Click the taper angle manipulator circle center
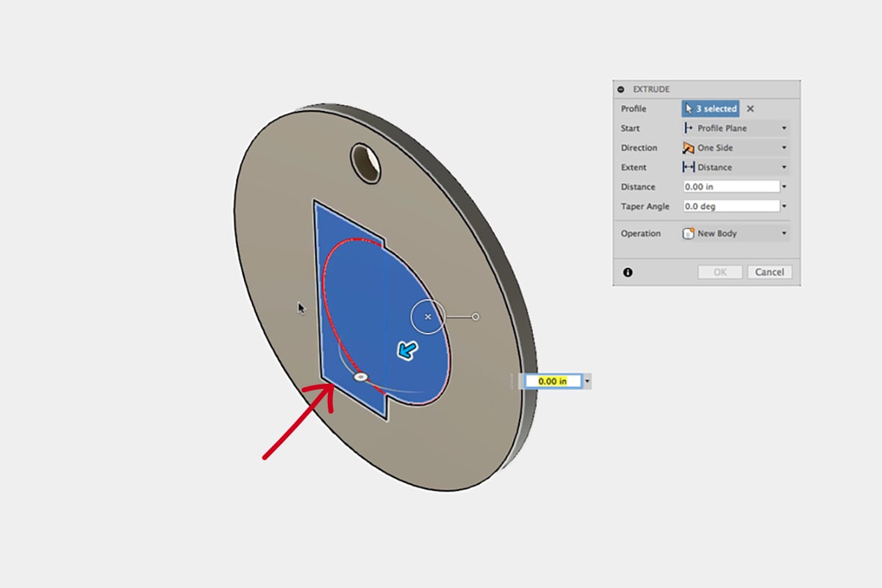The width and height of the screenshot is (882, 588). [x=428, y=317]
